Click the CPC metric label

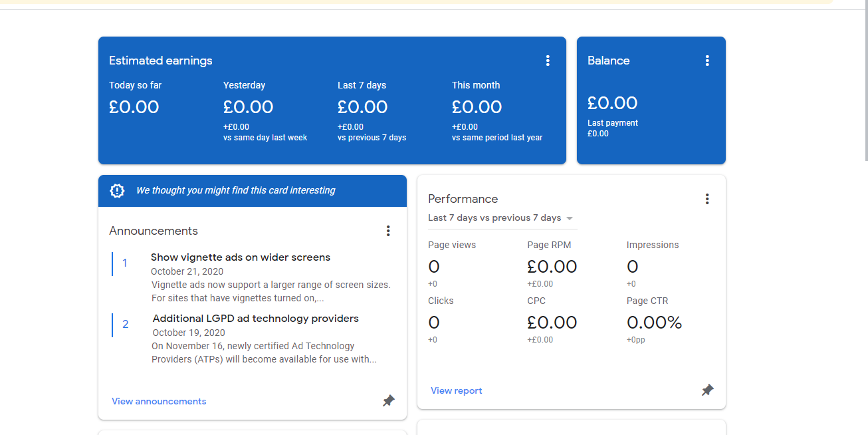pos(536,301)
